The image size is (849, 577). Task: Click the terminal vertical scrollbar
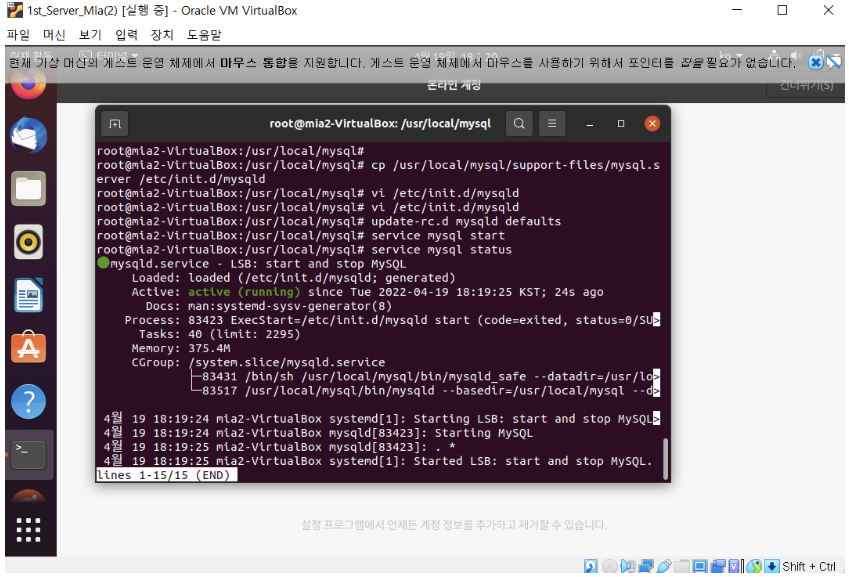click(x=665, y=459)
